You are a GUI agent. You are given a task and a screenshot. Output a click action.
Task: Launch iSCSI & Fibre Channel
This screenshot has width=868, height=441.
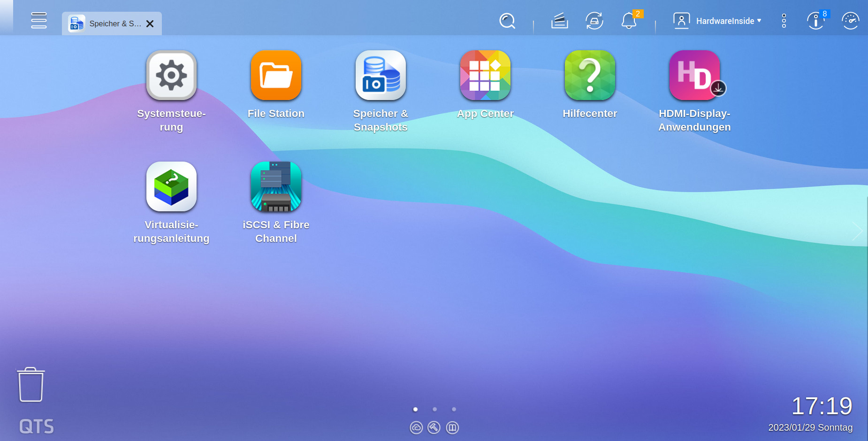276,186
